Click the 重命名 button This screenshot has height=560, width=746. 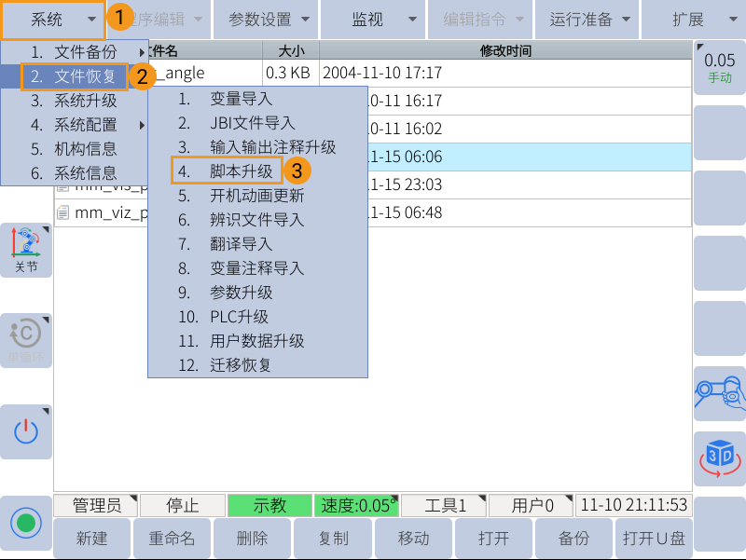(x=172, y=539)
